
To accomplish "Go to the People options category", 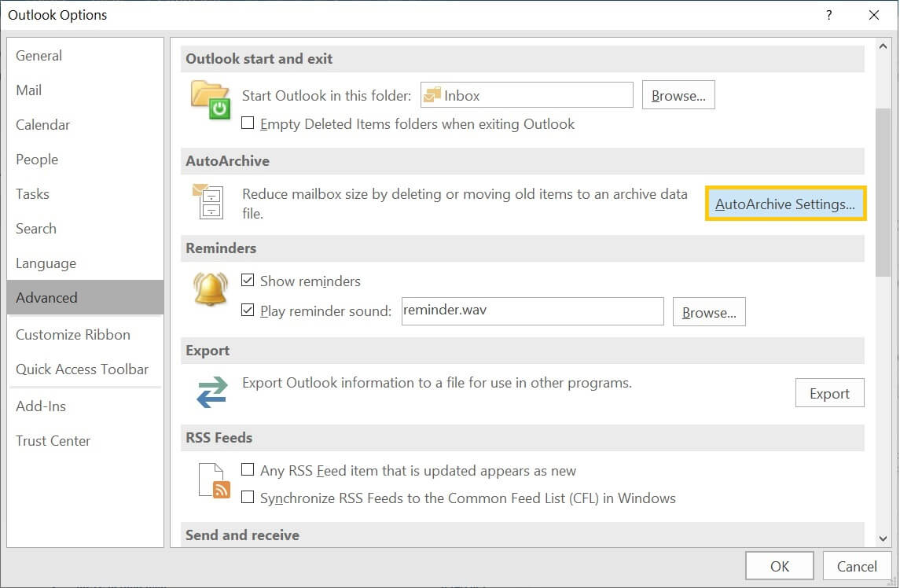I will click(86, 159).
